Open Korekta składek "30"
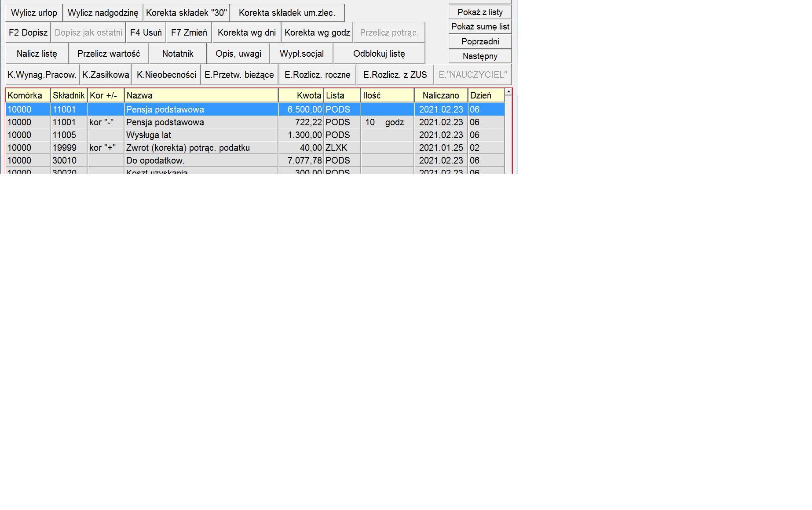Screen dimensions: 812x510 (x=187, y=13)
